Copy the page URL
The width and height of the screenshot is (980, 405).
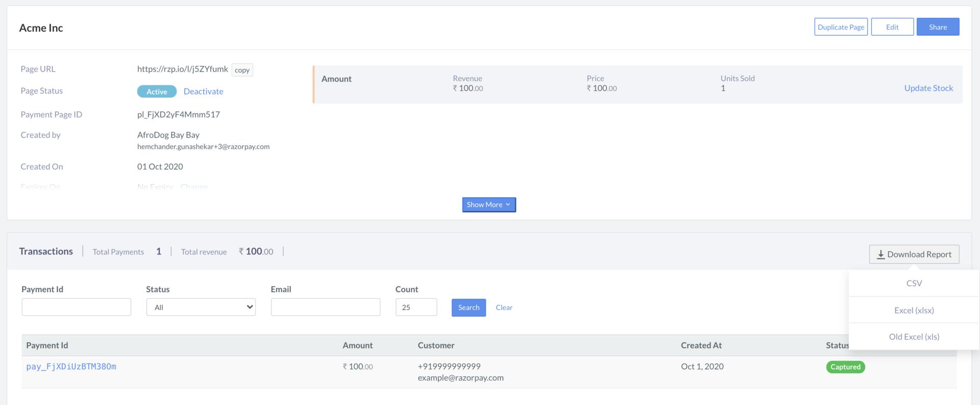tap(242, 70)
